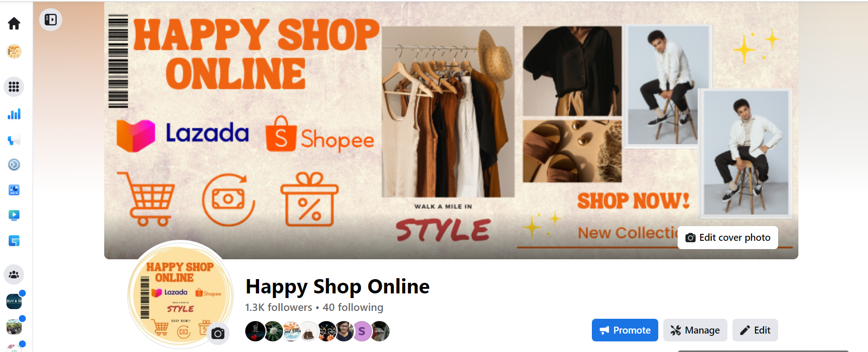This screenshot has width=868, height=352.
Task: Click the Edit profile button
Action: tap(755, 330)
